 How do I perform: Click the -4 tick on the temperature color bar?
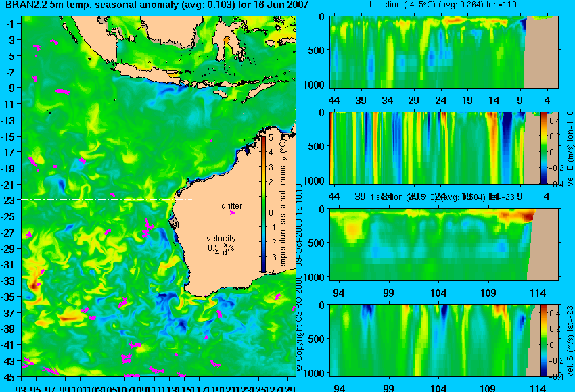271,272
